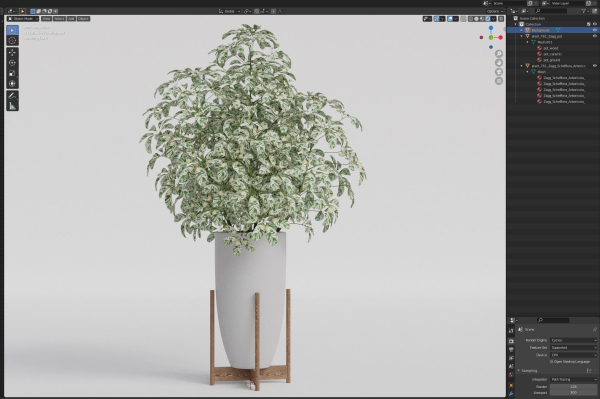Viewport: 600px width, 399px height.
Task: Open the viewport View menu
Action: [46, 19]
